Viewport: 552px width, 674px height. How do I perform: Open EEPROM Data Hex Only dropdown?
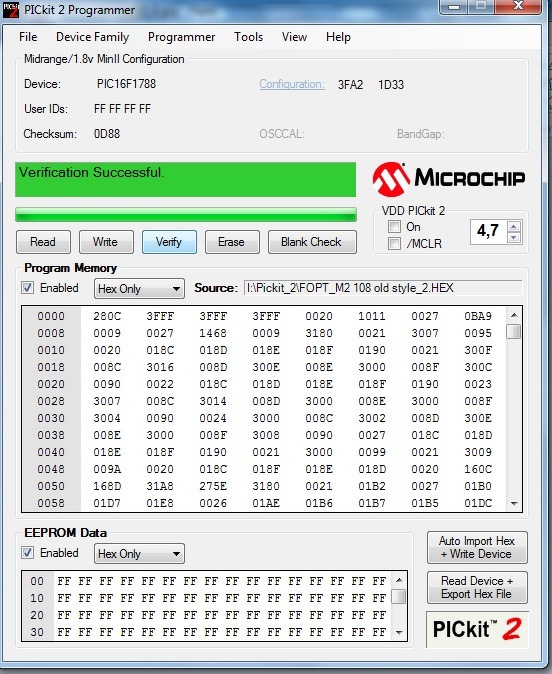coord(139,554)
